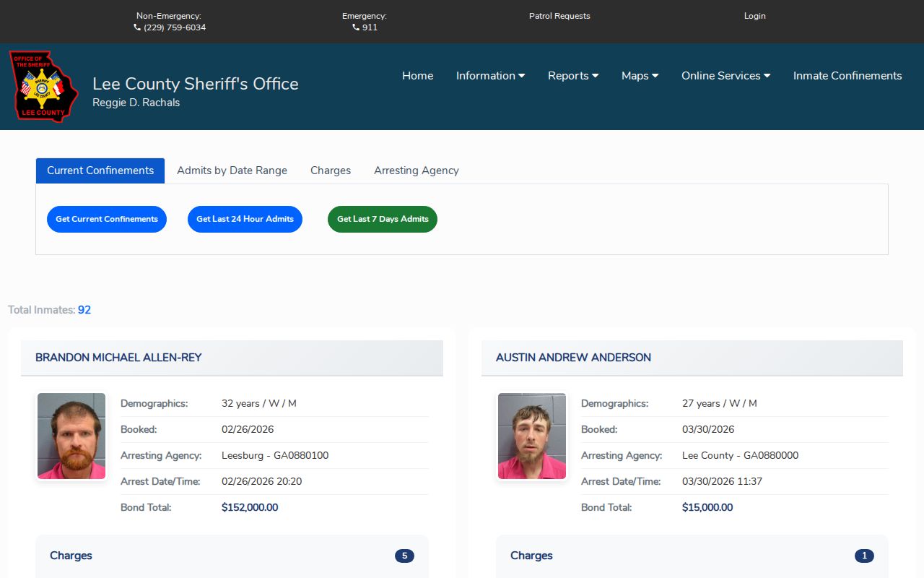The image size is (924, 578).
Task: Expand the Reports dropdown menu
Action: point(573,76)
